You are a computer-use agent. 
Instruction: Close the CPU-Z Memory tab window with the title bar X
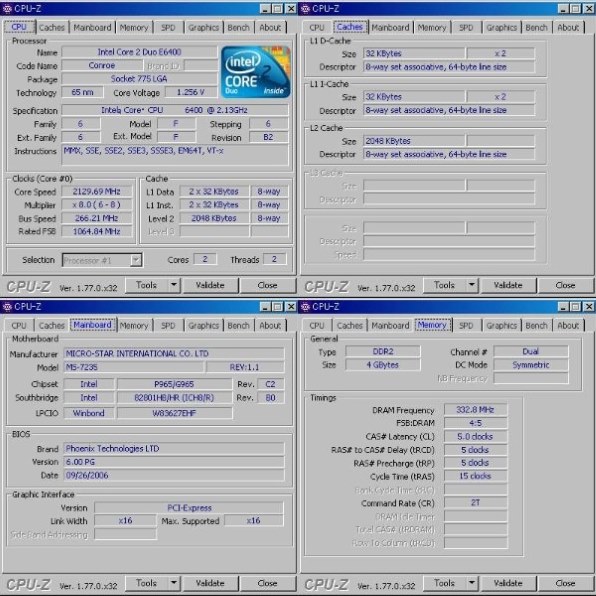(589, 307)
